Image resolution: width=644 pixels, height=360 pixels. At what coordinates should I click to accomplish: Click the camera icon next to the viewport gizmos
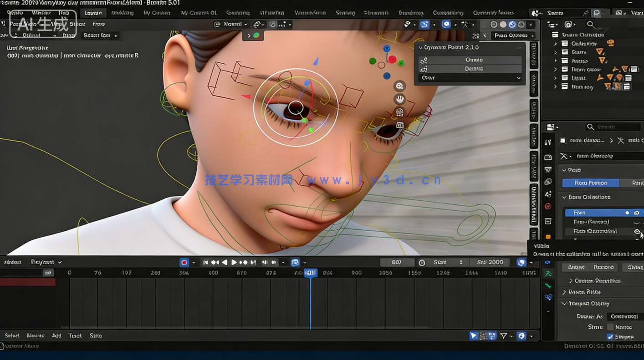click(399, 113)
